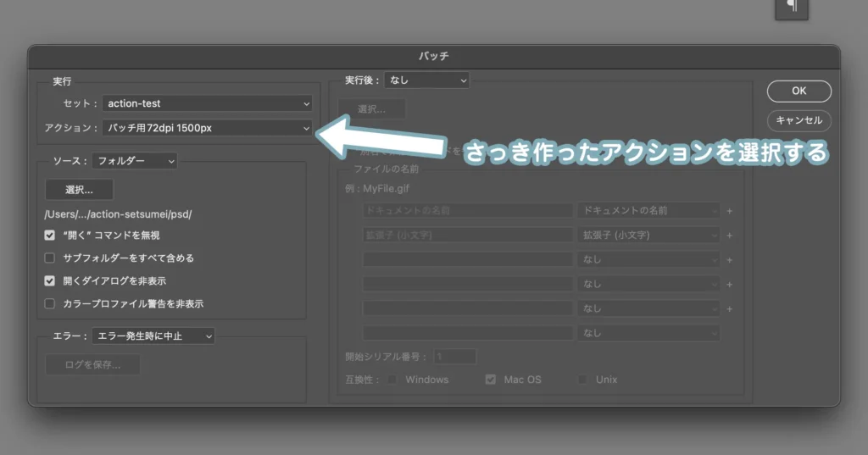868x455 pixels.
Task: Toggle the Unix compatibility checkbox
Action: point(582,380)
